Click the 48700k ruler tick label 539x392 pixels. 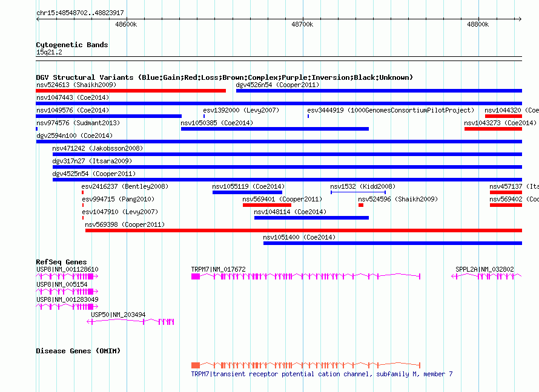point(302,24)
